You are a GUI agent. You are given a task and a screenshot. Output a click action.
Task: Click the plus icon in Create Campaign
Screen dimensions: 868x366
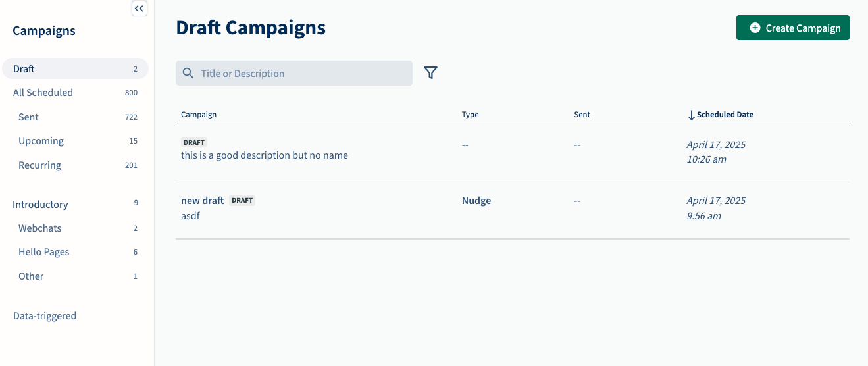pyautogui.click(x=755, y=28)
